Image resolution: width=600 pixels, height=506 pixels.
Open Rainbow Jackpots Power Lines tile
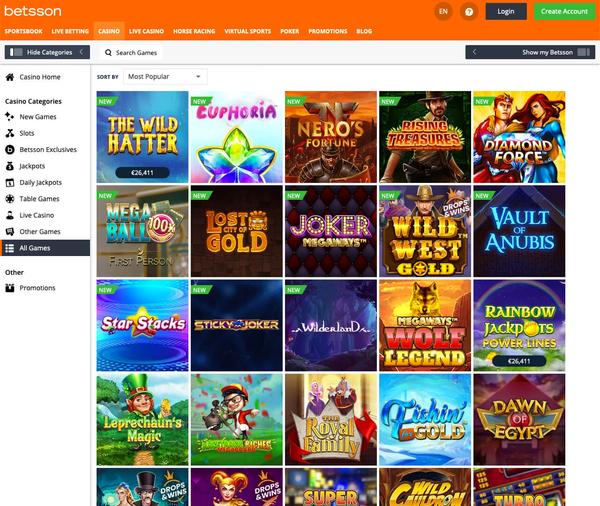[x=519, y=325]
